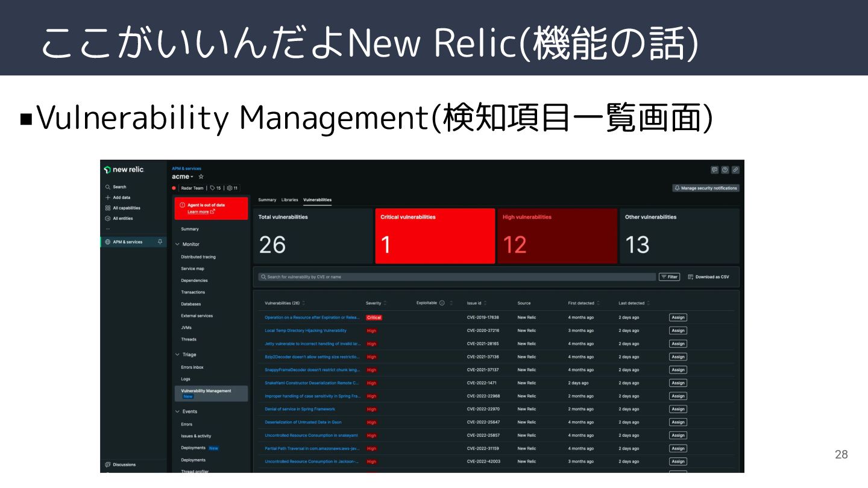
Task: Open Errors inbox menu item
Action: point(192,368)
